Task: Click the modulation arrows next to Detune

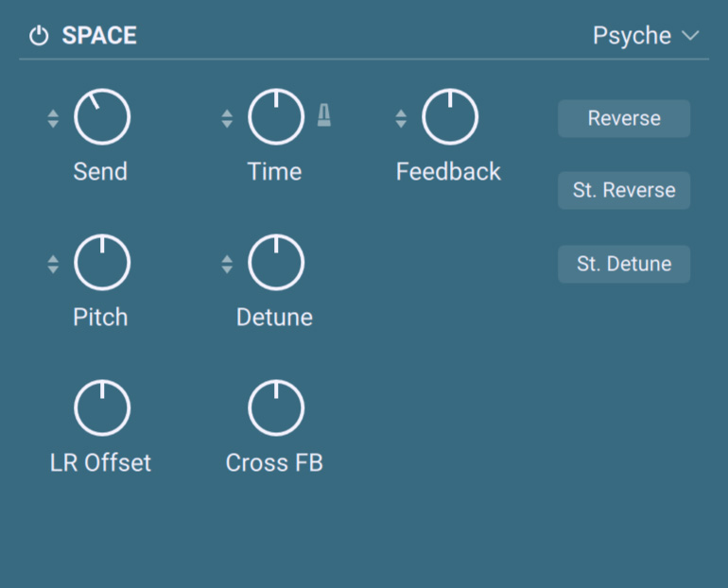Action: click(227, 264)
